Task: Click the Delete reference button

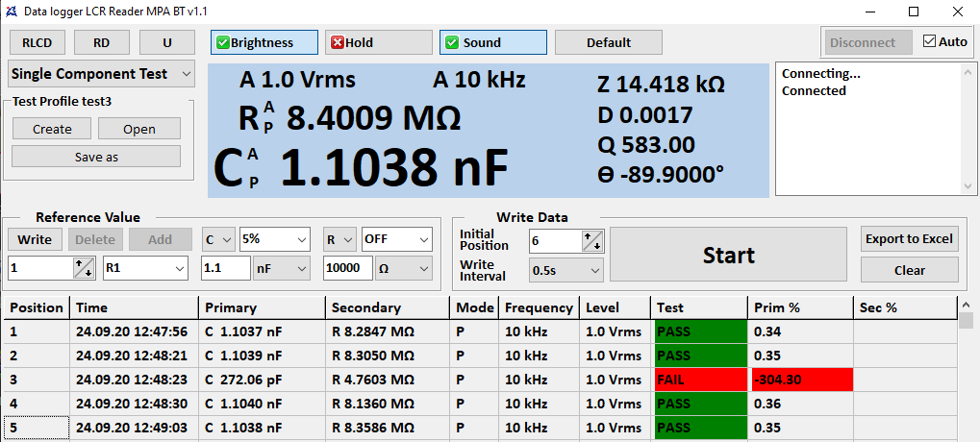Action: 95,239
